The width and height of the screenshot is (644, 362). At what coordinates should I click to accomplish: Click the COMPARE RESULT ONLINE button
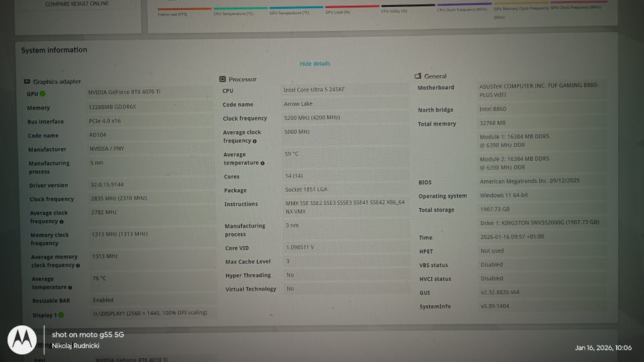point(77,4)
